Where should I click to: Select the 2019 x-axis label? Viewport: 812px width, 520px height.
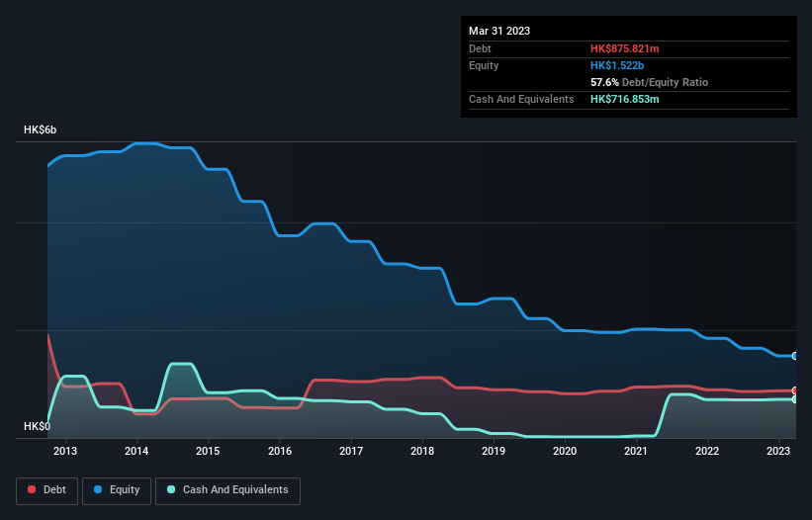tap(494, 451)
